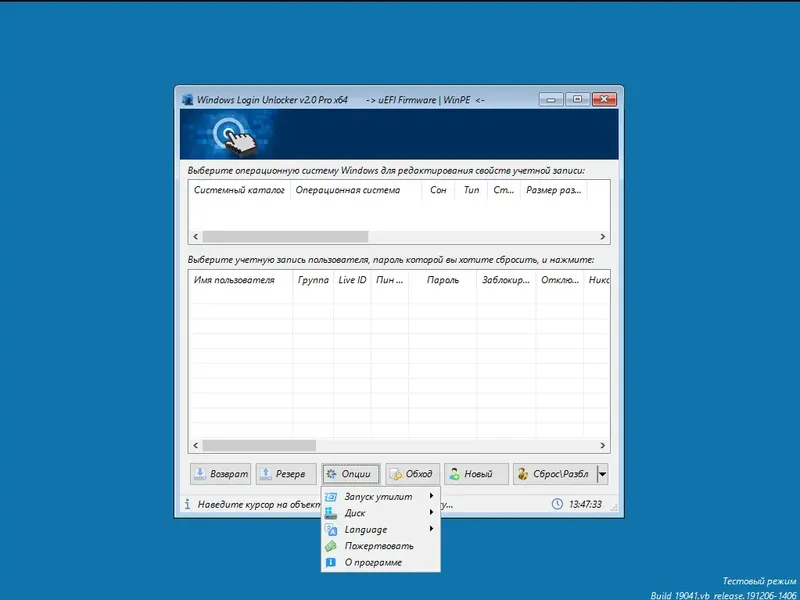Click left scroll arrow of OS list
Screen dimensions: 800x600
(196, 237)
